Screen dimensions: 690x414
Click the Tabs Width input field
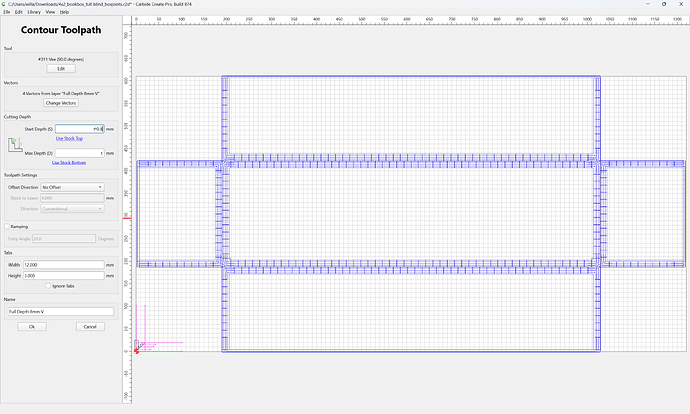point(64,265)
